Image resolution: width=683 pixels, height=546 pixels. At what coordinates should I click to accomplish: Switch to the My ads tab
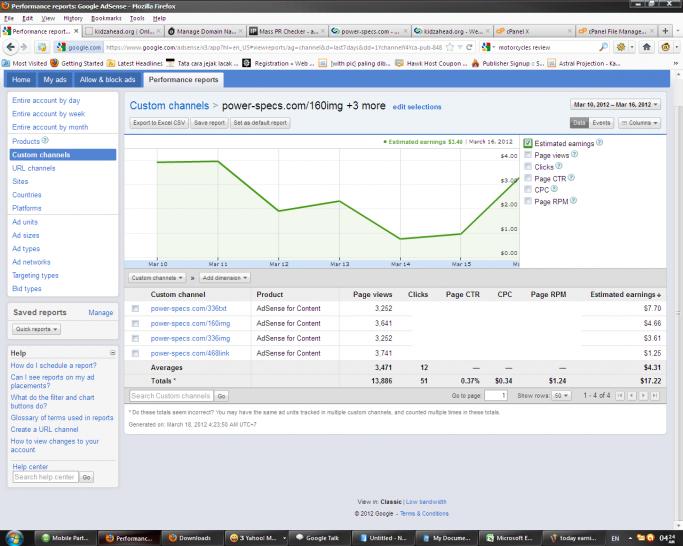(55, 80)
